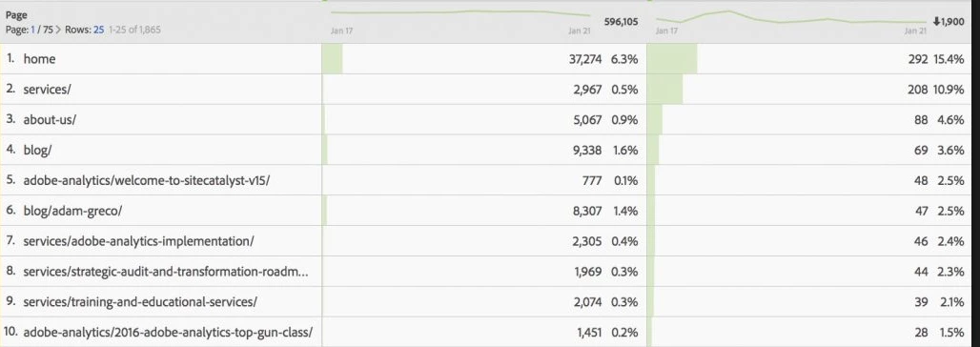Click the second column sparkline trend chart
This screenshot has height=347, width=980.
pos(791,17)
